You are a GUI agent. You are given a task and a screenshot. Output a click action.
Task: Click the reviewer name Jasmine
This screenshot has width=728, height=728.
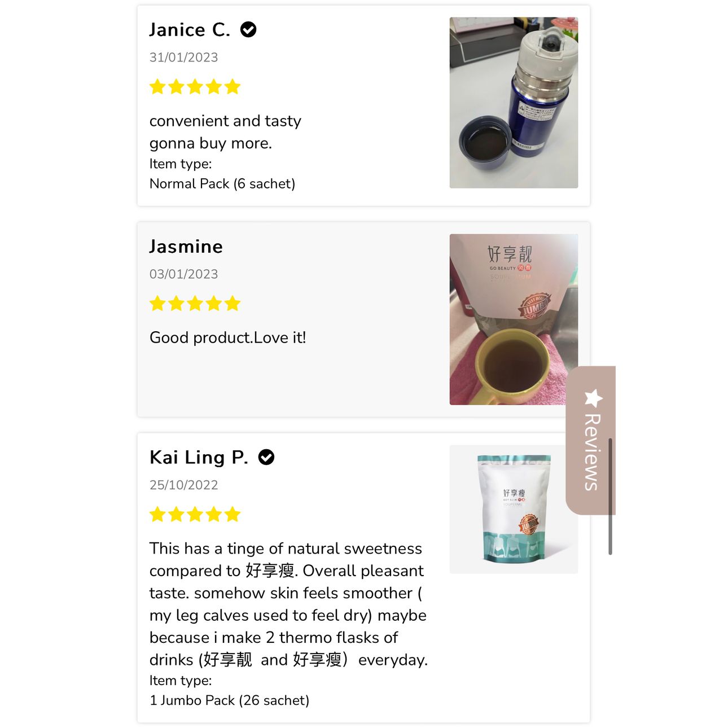point(186,247)
